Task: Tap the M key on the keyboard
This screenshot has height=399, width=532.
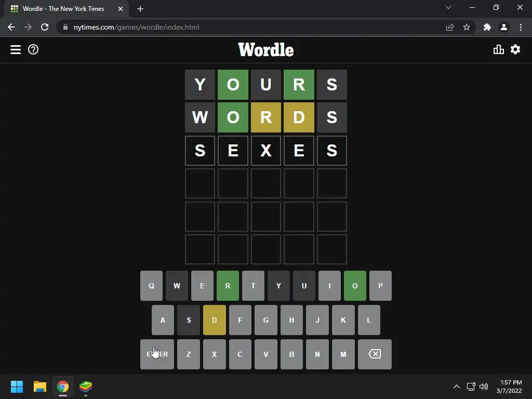Action: click(x=343, y=354)
